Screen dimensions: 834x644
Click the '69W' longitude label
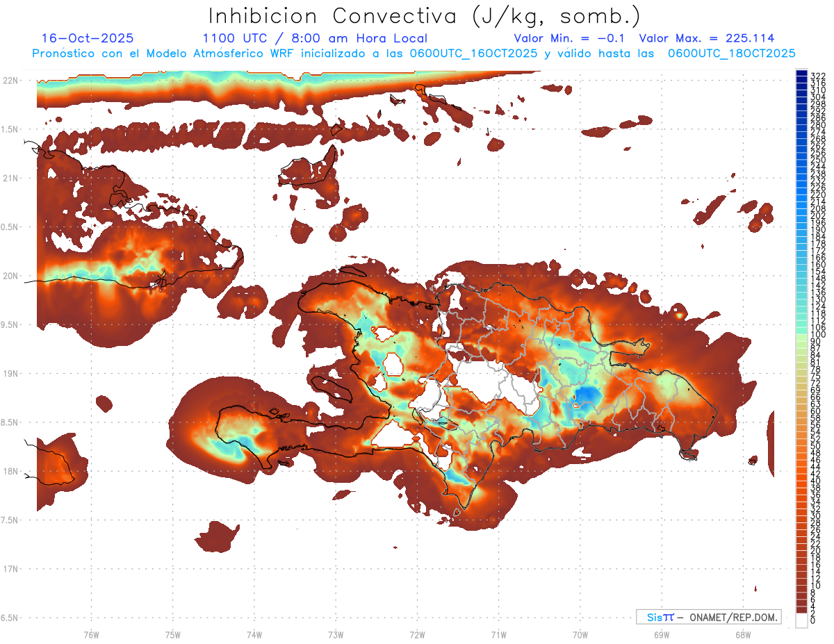click(x=662, y=634)
